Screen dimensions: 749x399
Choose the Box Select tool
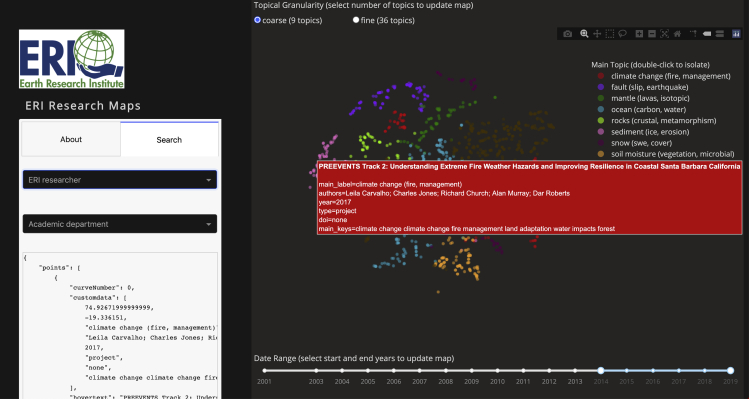(610, 34)
